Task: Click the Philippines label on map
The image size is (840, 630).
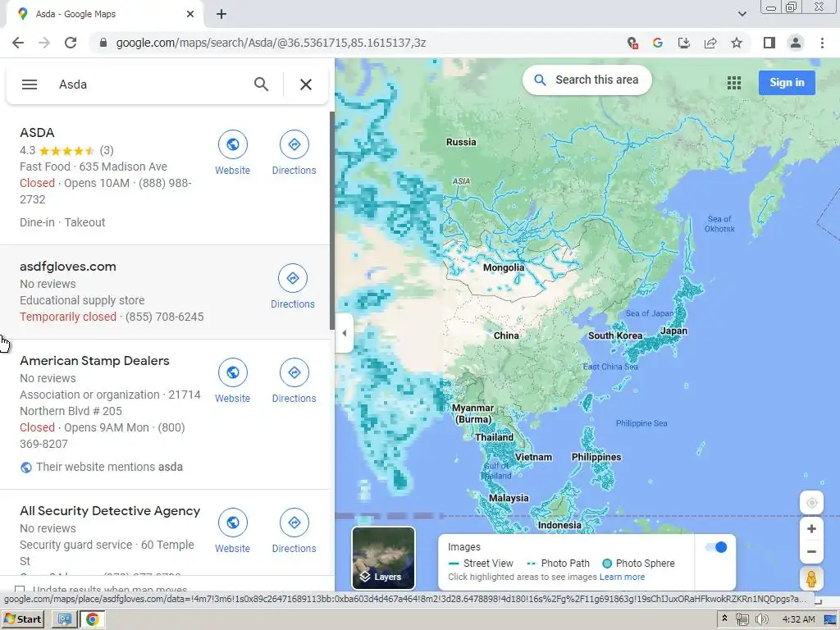Action: [596, 457]
